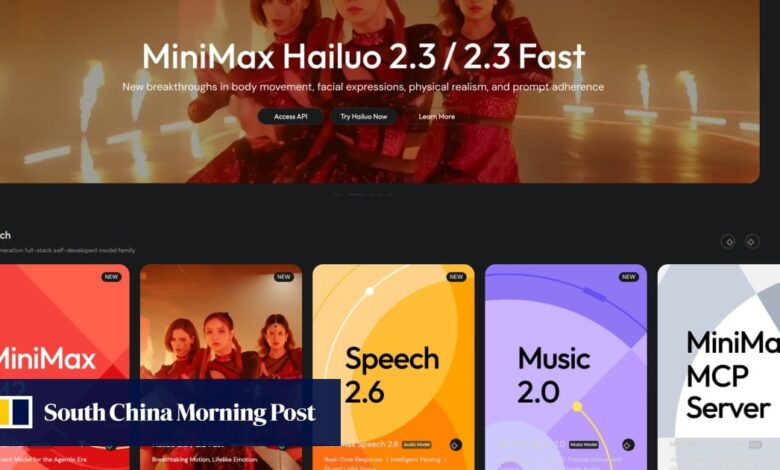Screen dimensions: 780x470
Task: Click the Audio Model tag on Speech card
Action: click(417, 445)
